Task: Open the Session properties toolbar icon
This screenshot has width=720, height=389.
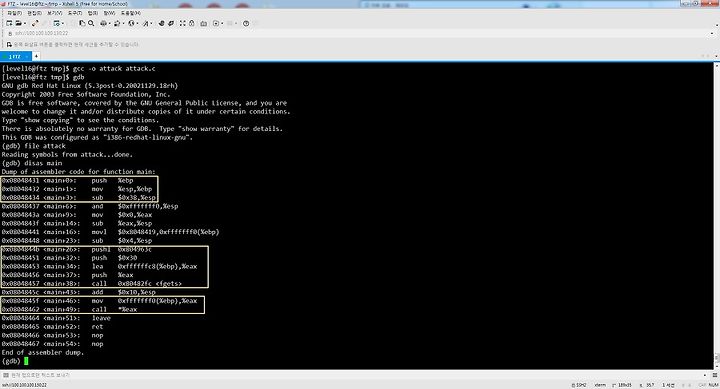Action: point(56,23)
